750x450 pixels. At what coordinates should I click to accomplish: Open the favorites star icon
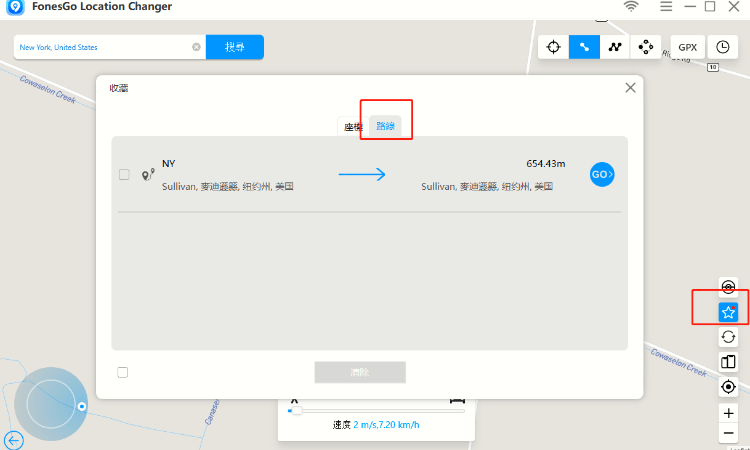pos(728,312)
